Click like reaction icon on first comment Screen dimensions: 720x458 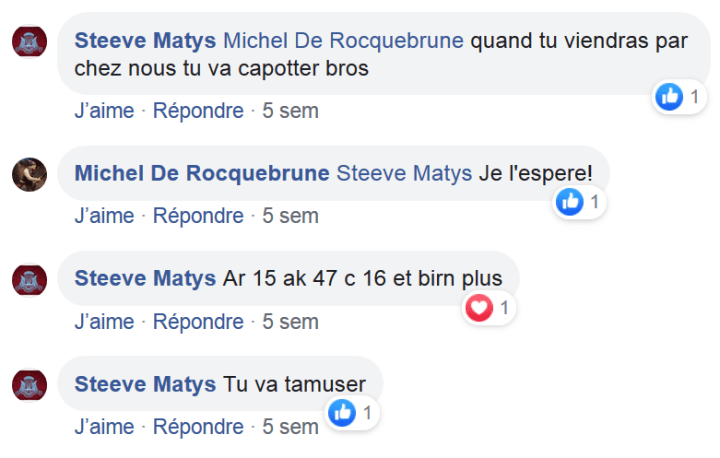click(x=669, y=97)
